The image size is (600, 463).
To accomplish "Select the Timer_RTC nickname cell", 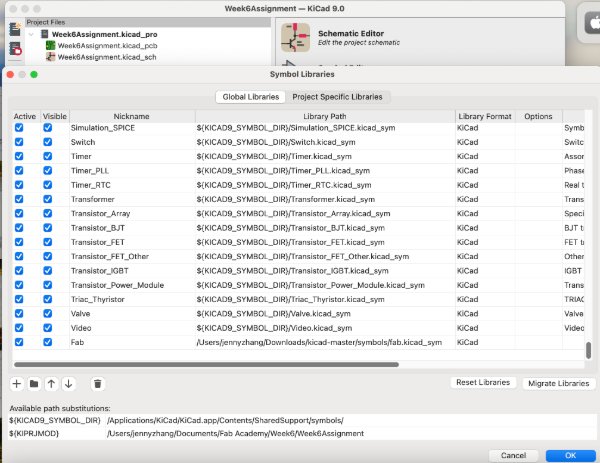I will click(132, 185).
